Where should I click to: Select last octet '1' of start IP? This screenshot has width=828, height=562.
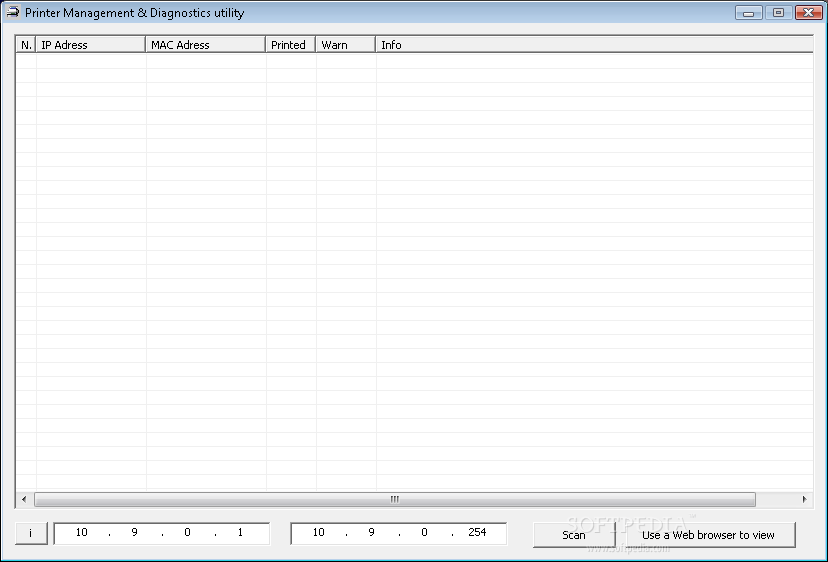click(x=240, y=532)
